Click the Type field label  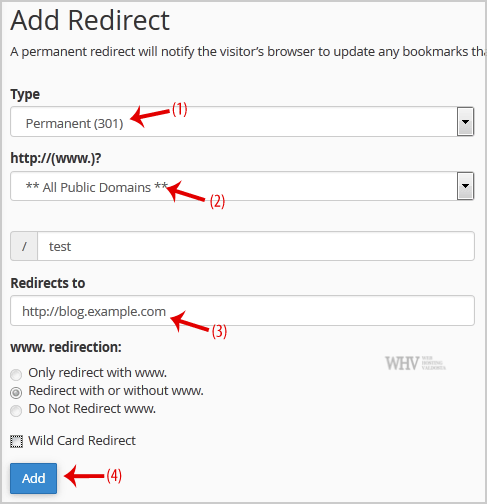coord(25,95)
